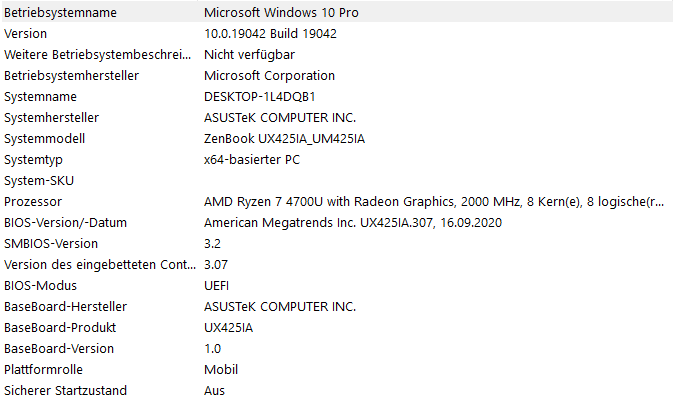This screenshot has width=688, height=405.
Task: Select the Systemname DESKTOP-1L4DQB1 value
Action: pos(260,97)
